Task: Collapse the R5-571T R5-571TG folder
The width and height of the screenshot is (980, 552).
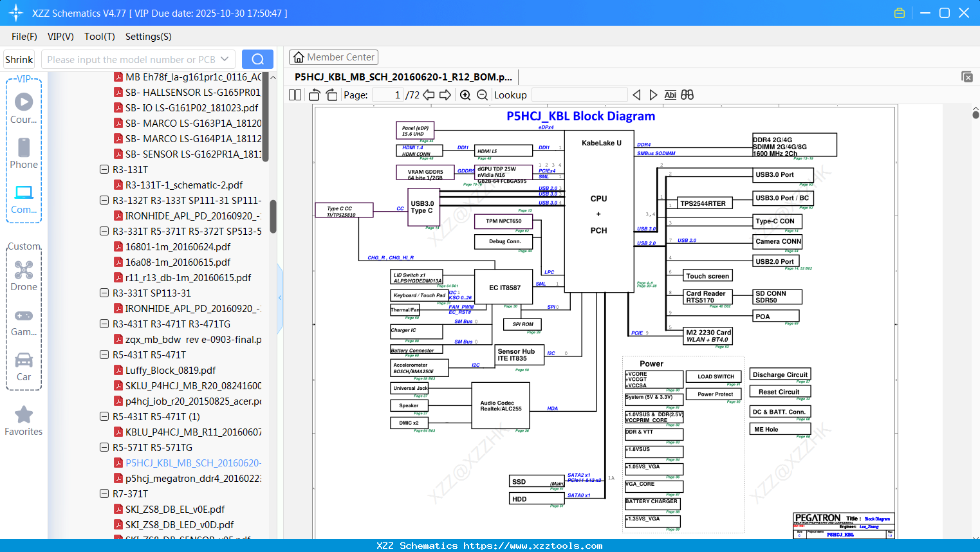Action: pyautogui.click(x=104, y=448)
